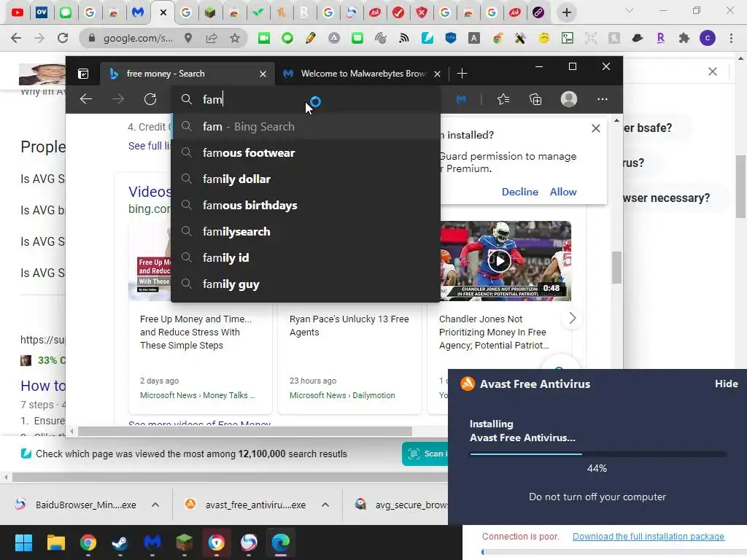
Task: Select the 'familysearch' suggestion
Action: pos(306,231)
